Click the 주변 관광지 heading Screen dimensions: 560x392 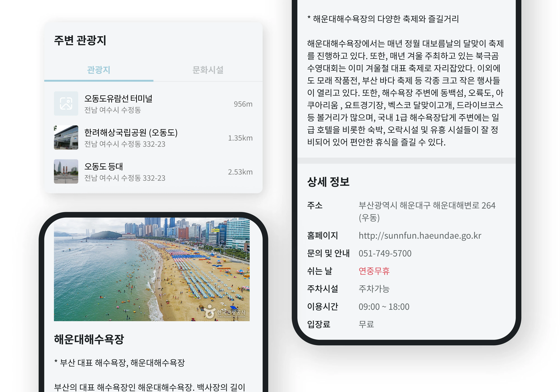80,40
